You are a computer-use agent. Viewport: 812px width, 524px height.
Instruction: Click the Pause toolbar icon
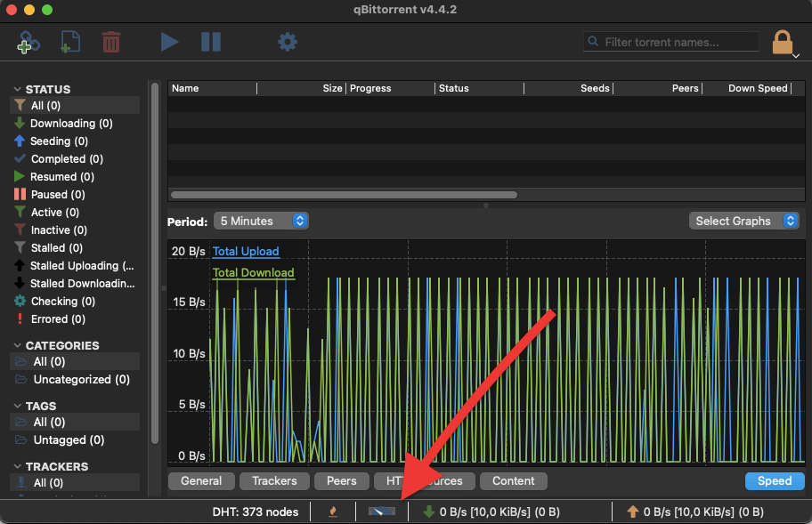click(211, 42)
